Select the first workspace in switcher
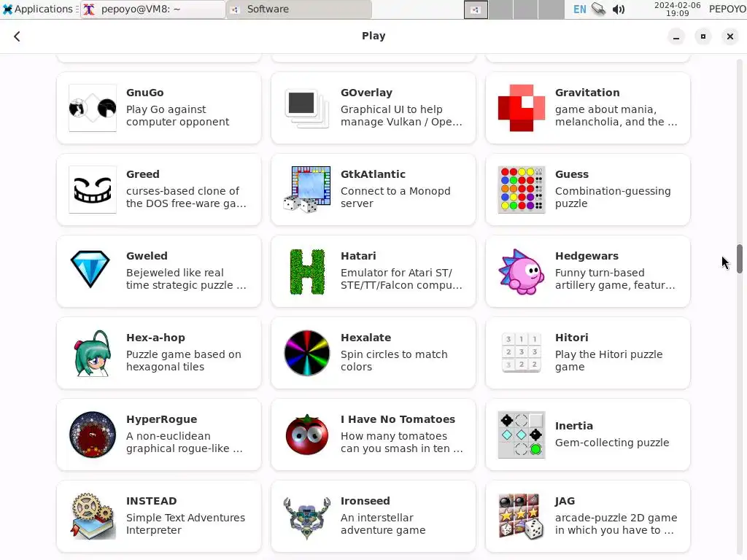The height and width of the screenshot is (560, 747). click(x=476, y=9)
